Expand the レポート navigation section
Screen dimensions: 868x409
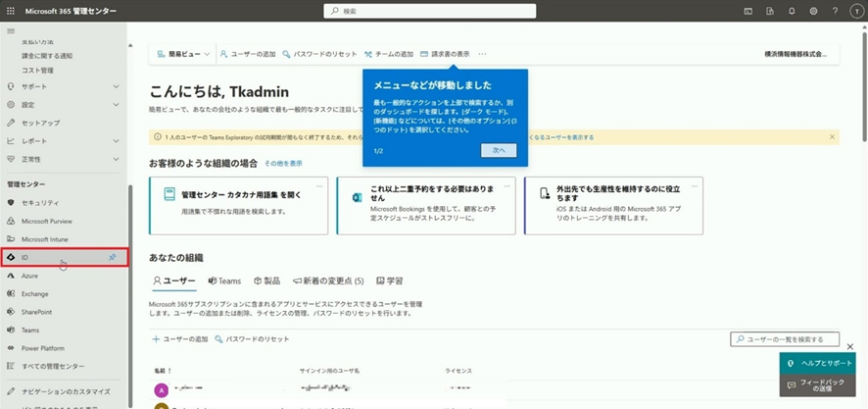[116, 141]
